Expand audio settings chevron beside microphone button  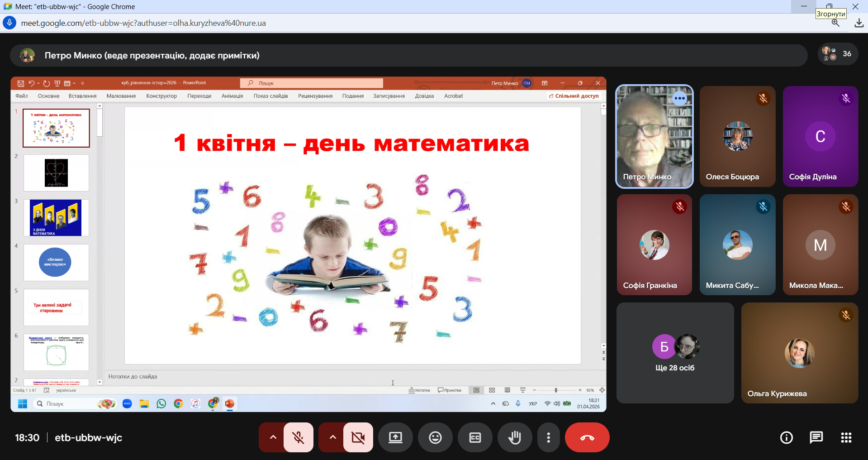point(273,437)
